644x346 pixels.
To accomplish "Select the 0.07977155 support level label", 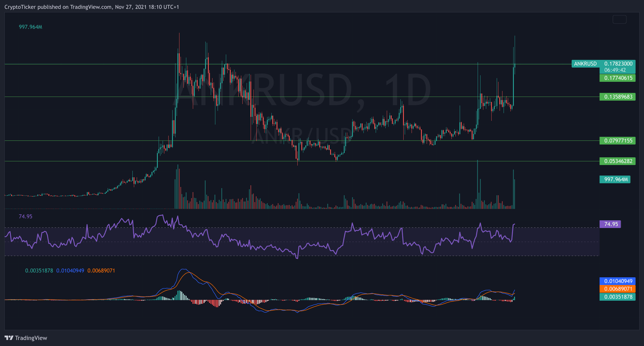I will tap(618, 141).
